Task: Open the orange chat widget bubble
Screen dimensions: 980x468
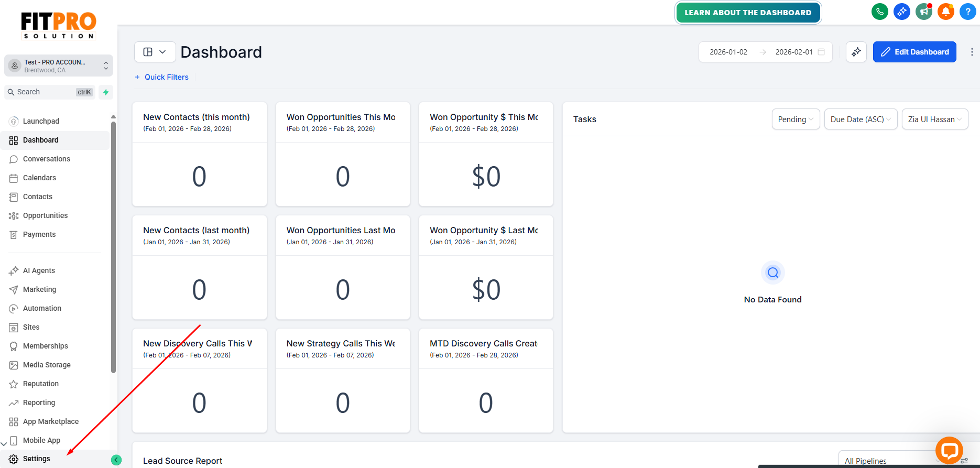Action: pyautogui.click(x=949, y=450)
